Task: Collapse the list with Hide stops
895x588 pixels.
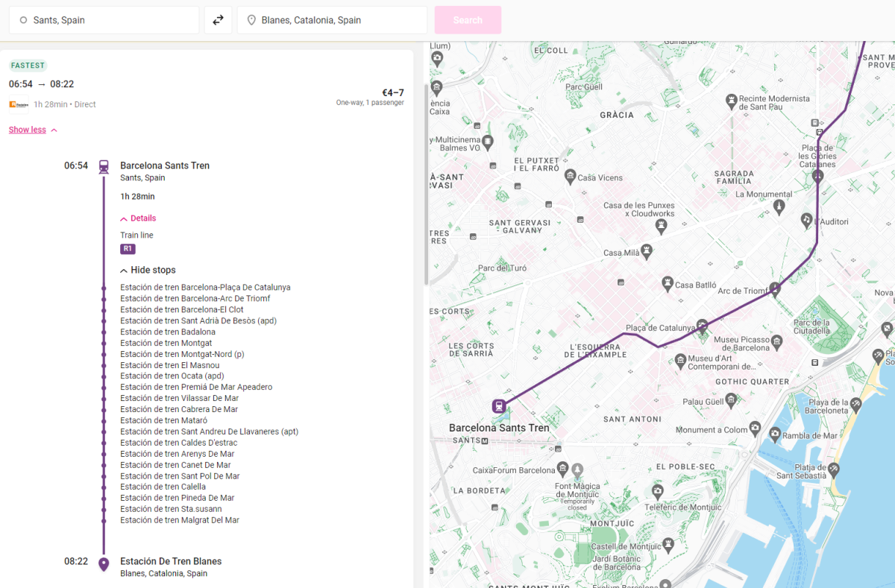Action: [148, 270]
